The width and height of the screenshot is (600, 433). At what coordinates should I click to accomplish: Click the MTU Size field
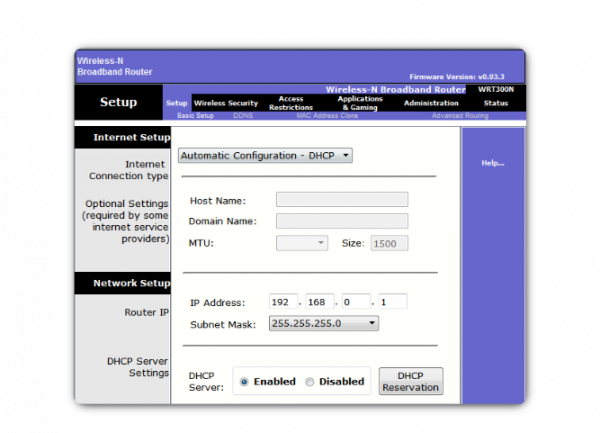click(389, 243)
